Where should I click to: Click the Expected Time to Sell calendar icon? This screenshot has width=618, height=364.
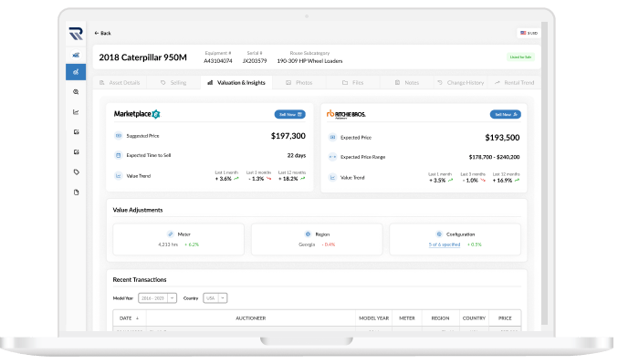[119, 155]
